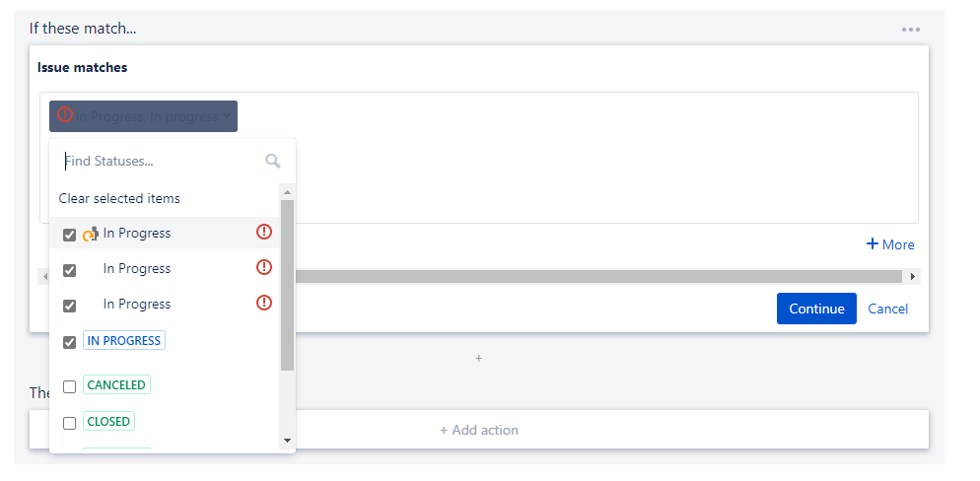This screenshot has height=481, width=980.
Task: Click the red warning icon on the status dropdown button
Action: coord(65,114)
